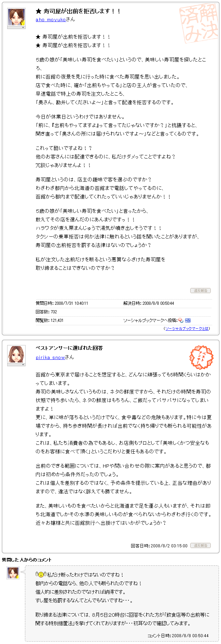Click the 質問した人からのコメント heading
This screenshot has height=644, width=221.
(x=27, y=560)
